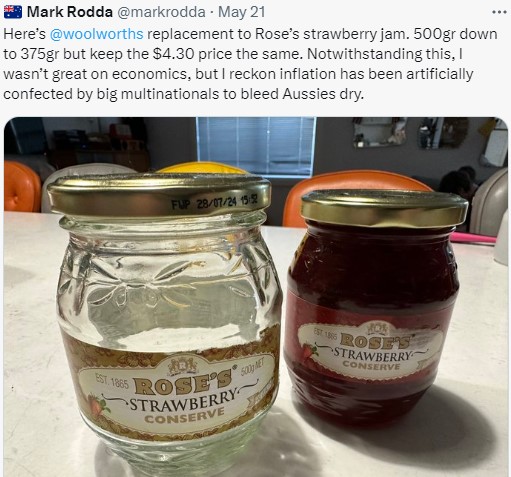The width and height of the screenshot is (511, 477).
Task: Click the word CONSERVE on the empty jar
Action: pyautogui.click(x=184, y=416)
